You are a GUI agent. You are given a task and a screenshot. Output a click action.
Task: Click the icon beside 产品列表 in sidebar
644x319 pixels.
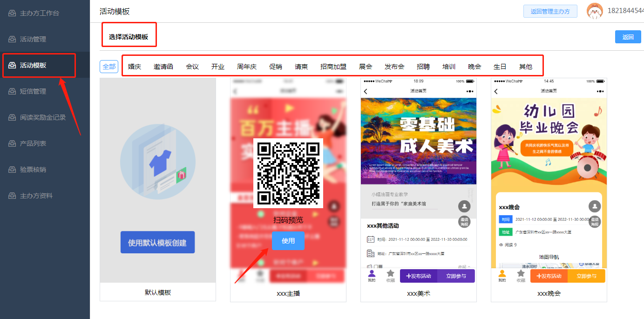click(x=13, y=143)
